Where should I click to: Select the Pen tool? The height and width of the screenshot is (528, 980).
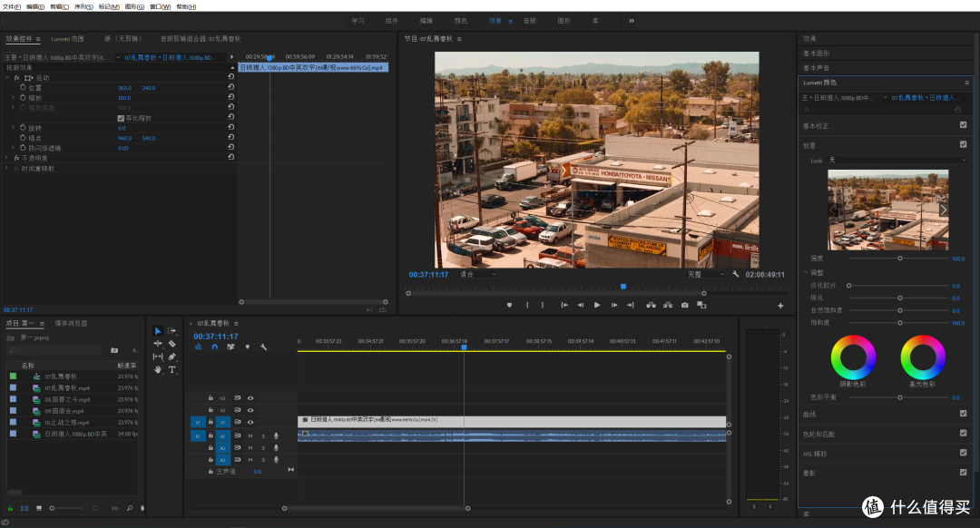(x=171, y=357)
